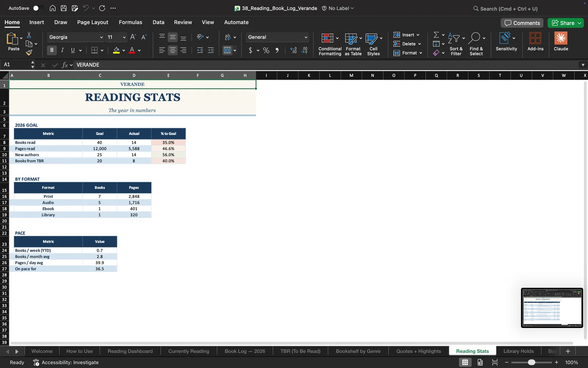Launch the Claude add-in

click(x=561, y=41)
